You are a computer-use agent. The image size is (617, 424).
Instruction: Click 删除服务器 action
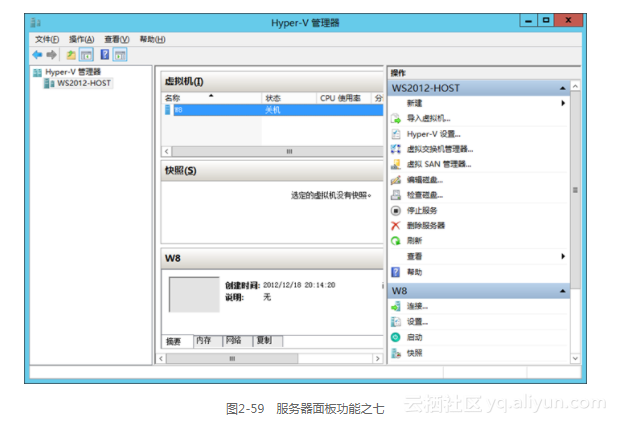(426, 225)
